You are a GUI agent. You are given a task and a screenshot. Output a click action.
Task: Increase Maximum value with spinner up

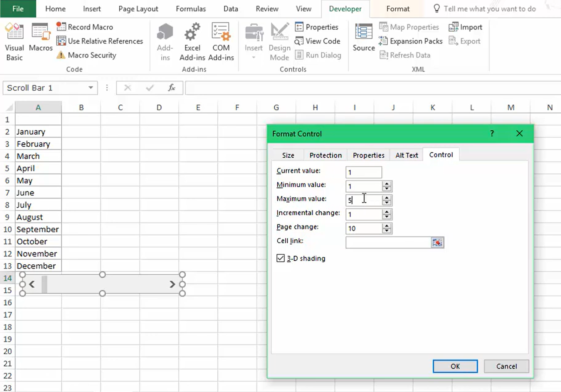[x=387, y=198]
